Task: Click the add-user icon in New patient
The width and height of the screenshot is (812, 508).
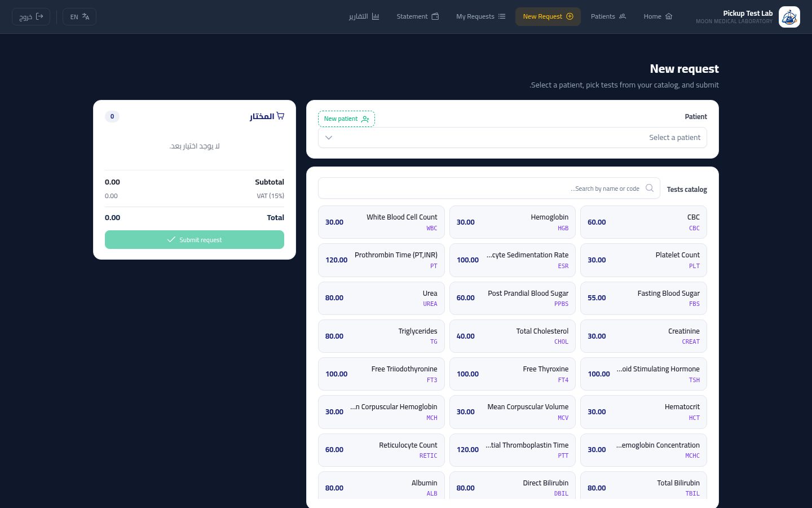Action: pyautogui.click(x=365, y=119)
